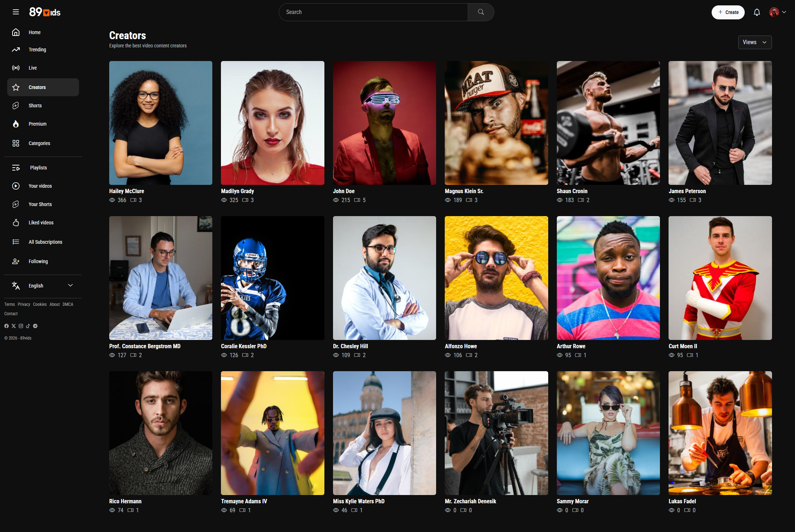Click into the Search field

coord(374,12)
